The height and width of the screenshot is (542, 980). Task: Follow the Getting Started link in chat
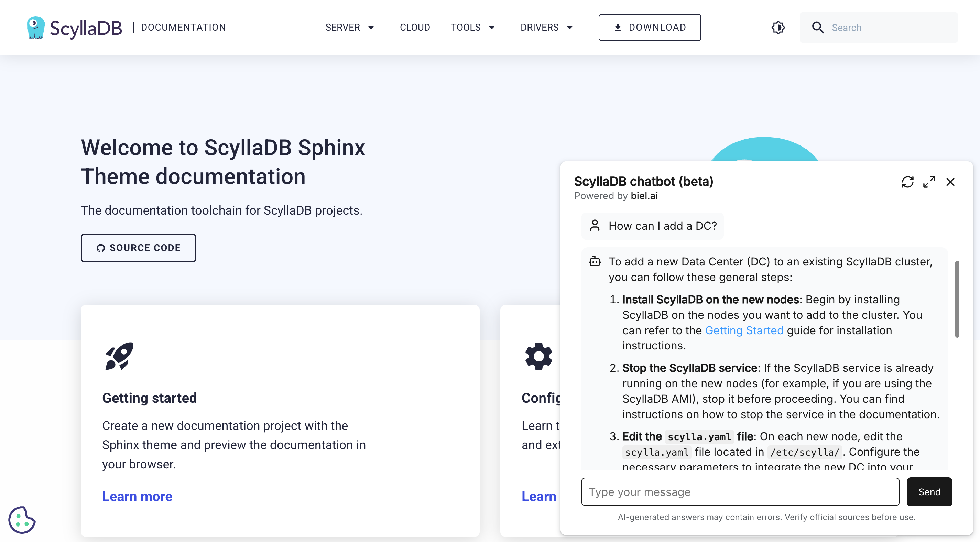tap(744, 330)
